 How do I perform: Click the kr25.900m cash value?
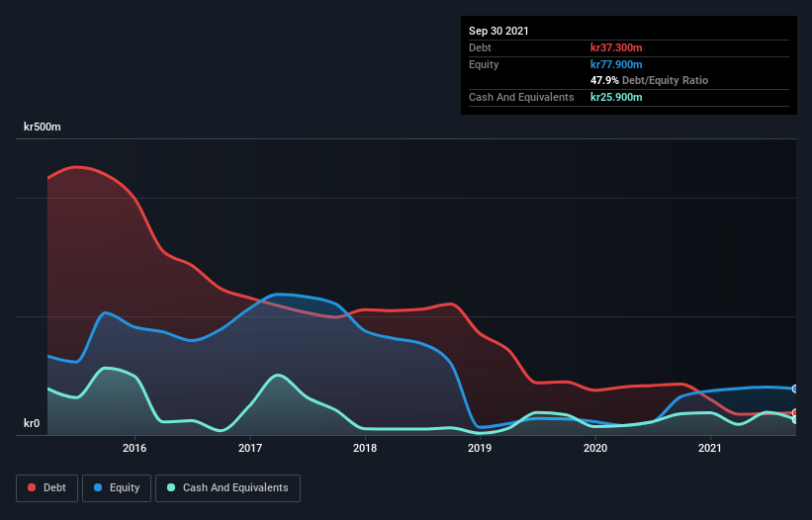tap(616, 97)
